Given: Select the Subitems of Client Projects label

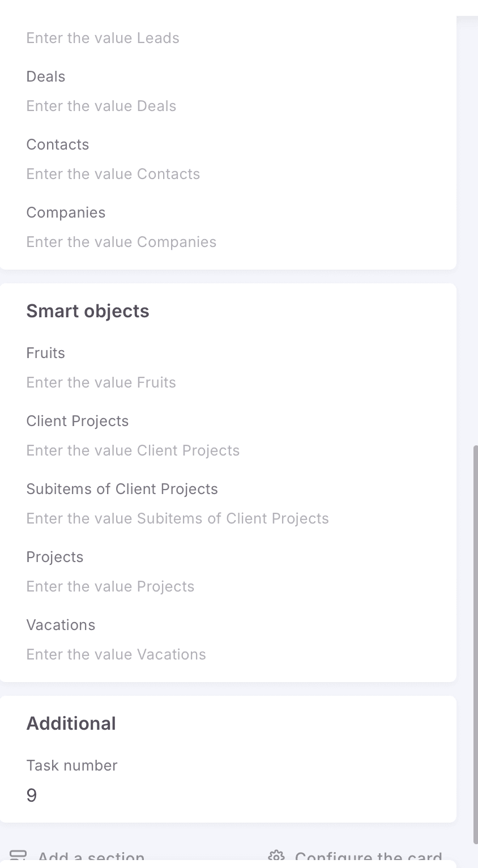Looking at the screenshot, I should (x=122, y=489).
